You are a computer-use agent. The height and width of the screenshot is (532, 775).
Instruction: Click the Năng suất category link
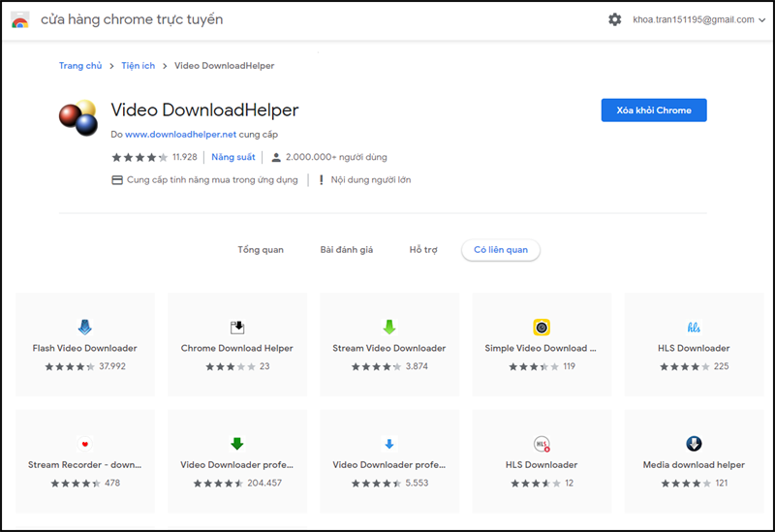click(x=233, y=157)
